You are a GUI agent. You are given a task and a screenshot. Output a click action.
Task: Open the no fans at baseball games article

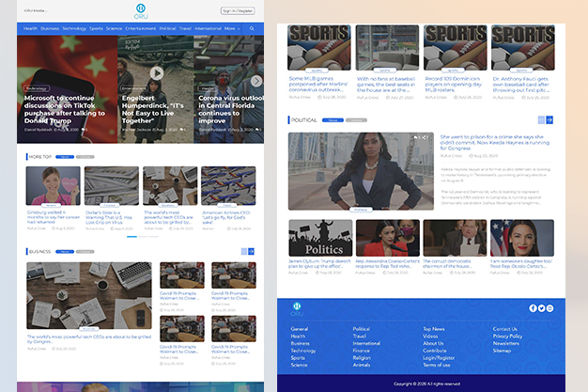tap(386, 85)
